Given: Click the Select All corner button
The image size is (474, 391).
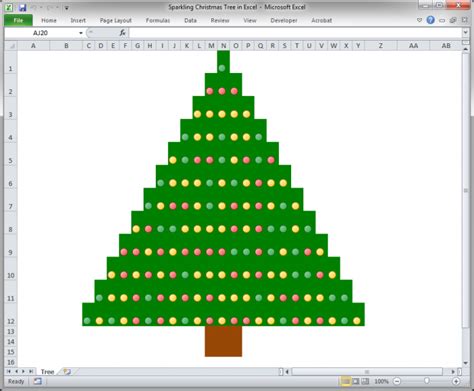Looking at the screenshot, I should pyautogui.click(x=11, y=46).
